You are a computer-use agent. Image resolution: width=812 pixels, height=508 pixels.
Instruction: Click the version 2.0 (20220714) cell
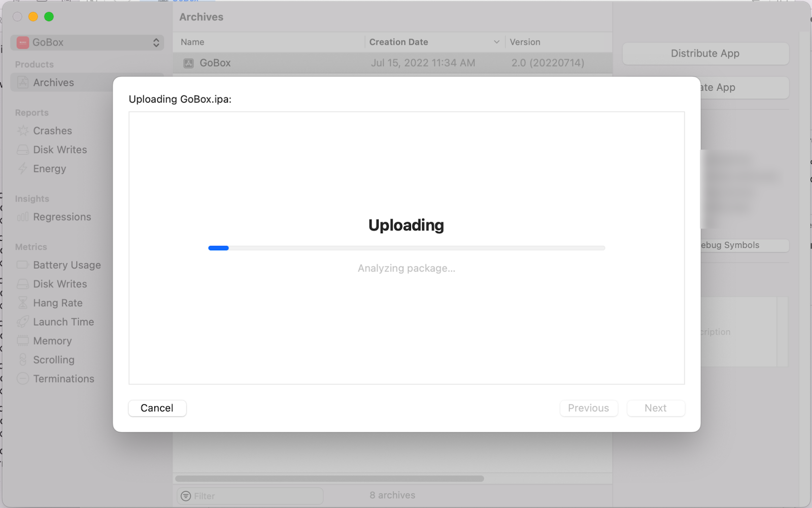click(548, 63)
